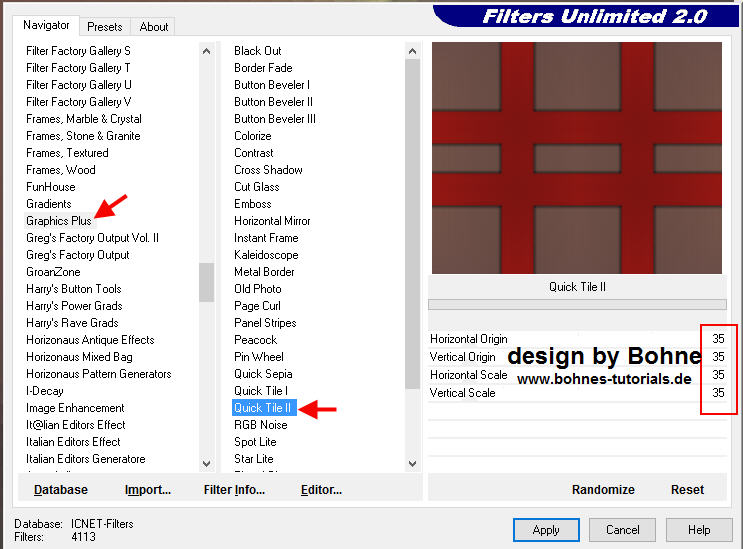The height and width of the screenshot is (549, 743).
Task: Select the Black Out filter
Action: click(x=257, y=51)
